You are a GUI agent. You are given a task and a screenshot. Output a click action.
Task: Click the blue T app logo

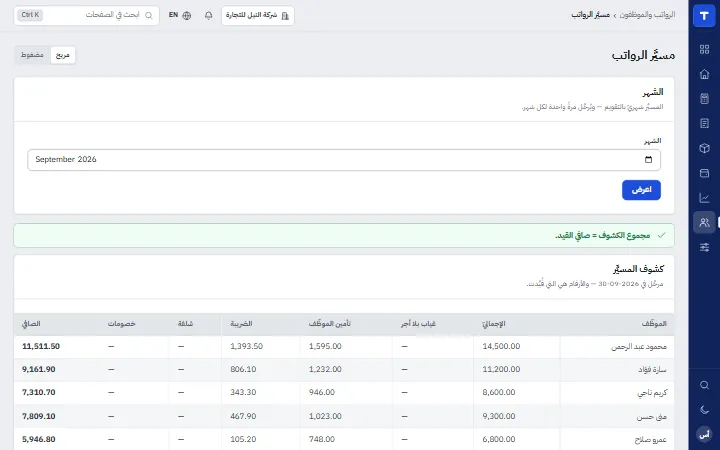704,16
